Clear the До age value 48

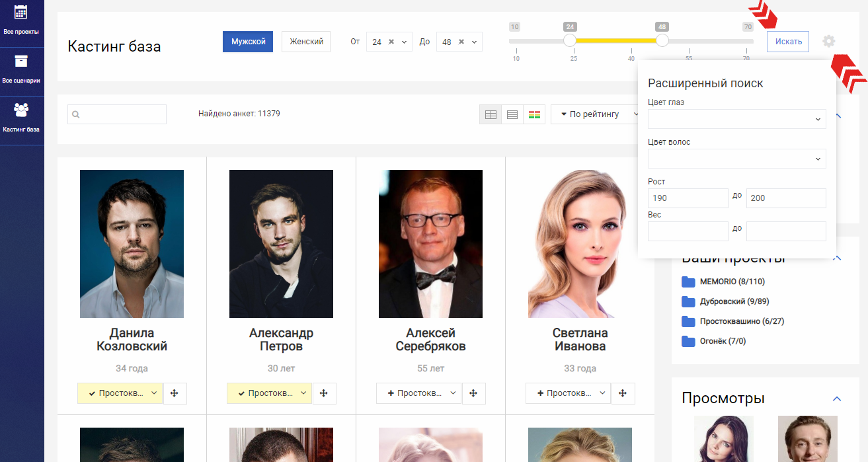pyautogui.click(x=461, y=42)
